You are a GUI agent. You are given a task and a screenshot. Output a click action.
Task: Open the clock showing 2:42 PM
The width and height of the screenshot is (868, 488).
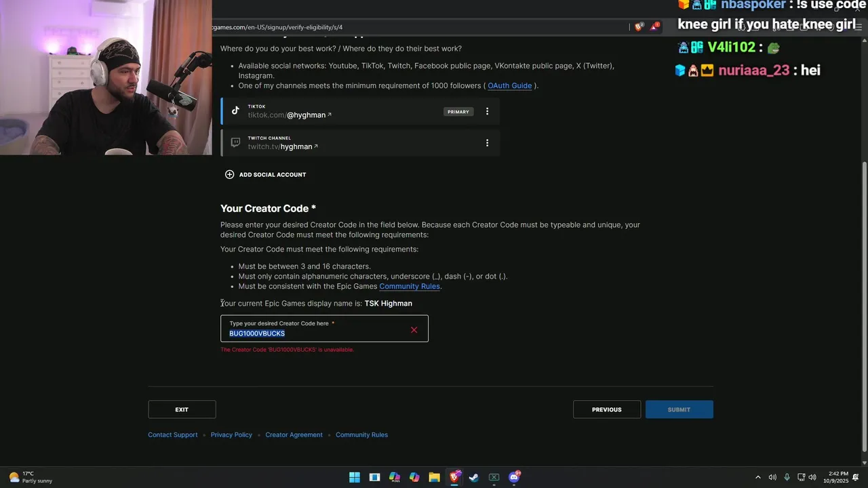pyautogui.click(x=835, y=477)
